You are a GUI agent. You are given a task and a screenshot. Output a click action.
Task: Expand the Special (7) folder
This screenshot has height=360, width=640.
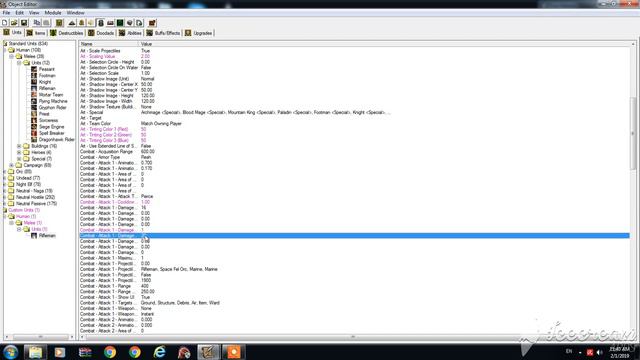point(19,159)
